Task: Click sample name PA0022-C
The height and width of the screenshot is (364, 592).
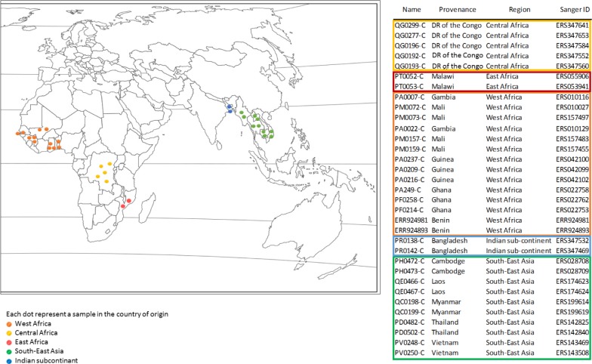Action: pyautogui.click(x=409, y=128)
